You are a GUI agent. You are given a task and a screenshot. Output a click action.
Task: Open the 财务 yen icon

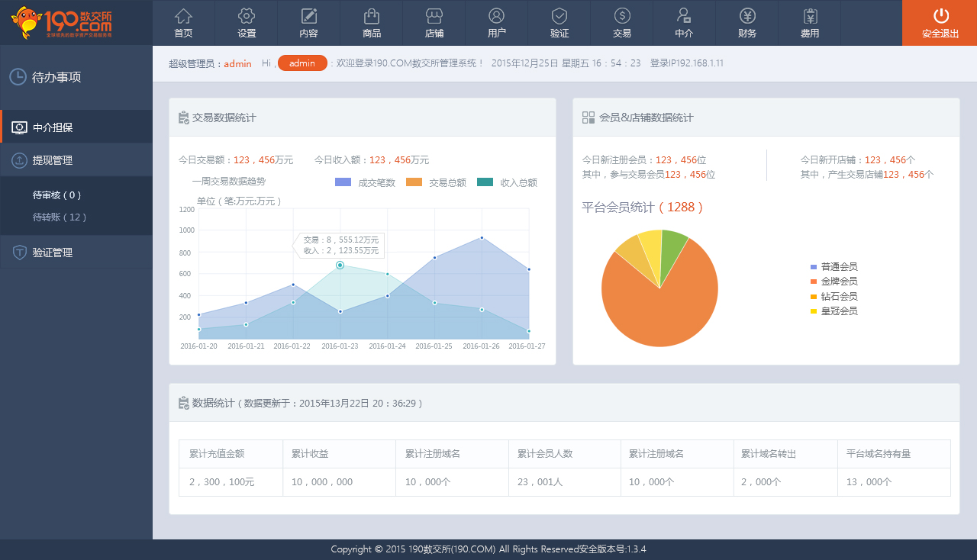click(x=747, y=16)
